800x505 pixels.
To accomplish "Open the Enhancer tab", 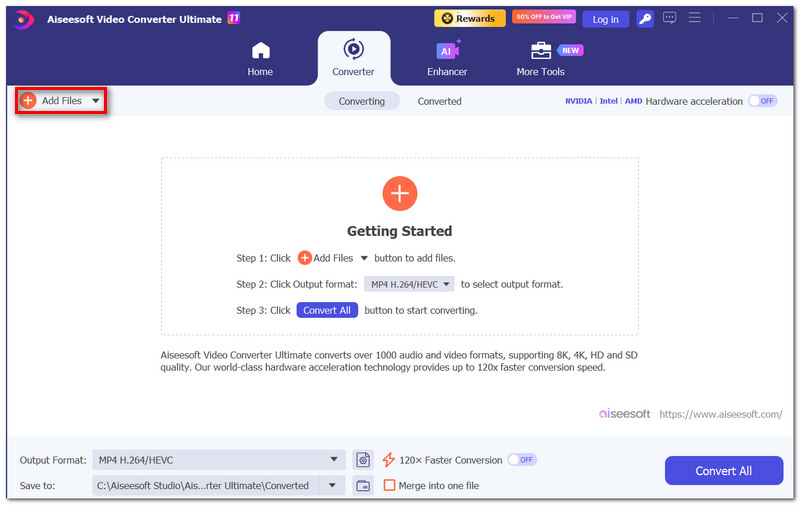I will (447, 59).
